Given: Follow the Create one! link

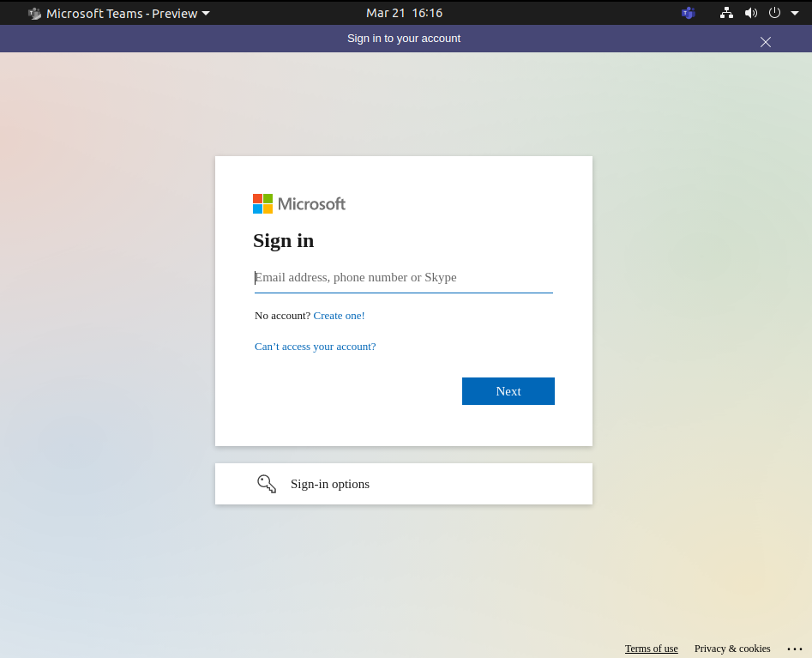Looking at the screenshot, I should (339, 316).
